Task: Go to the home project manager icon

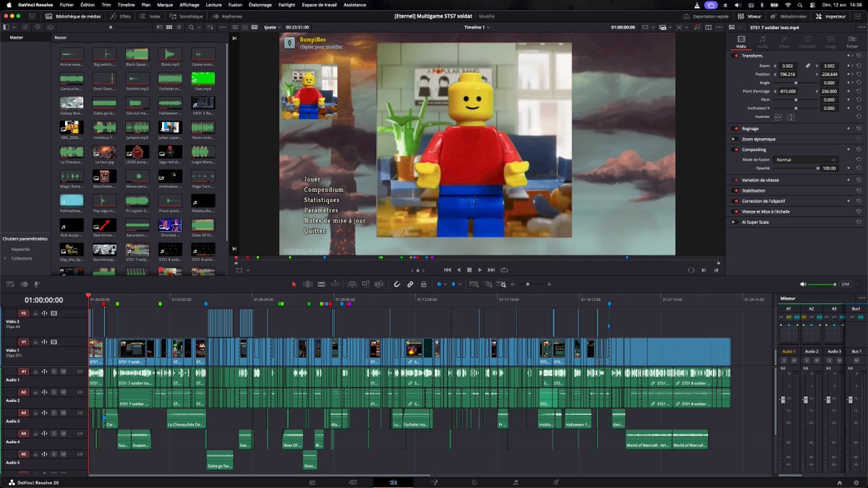Action: coord(840,482)
